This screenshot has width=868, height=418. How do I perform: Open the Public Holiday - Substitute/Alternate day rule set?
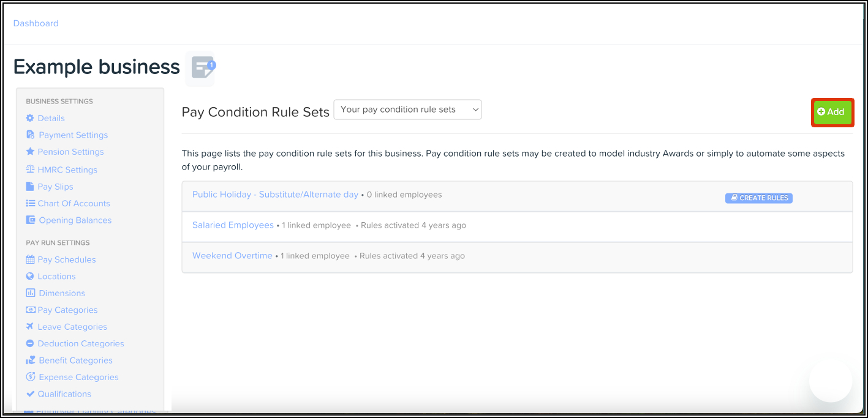275,195
